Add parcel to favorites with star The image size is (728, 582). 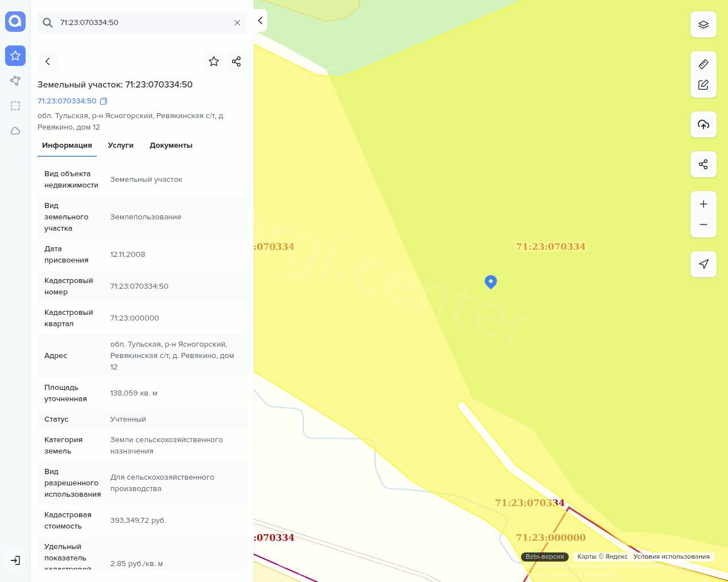(x=214, y=61)
